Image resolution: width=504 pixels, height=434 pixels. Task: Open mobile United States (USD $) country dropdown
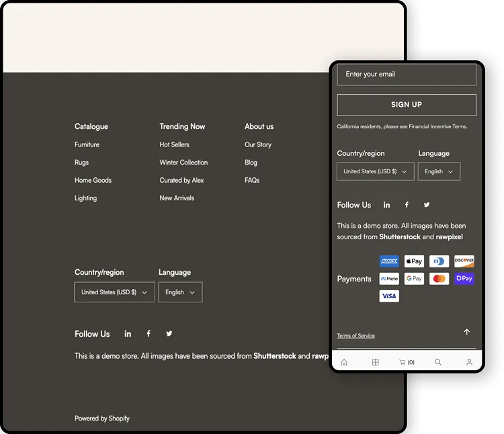click(x=376, y=171)
